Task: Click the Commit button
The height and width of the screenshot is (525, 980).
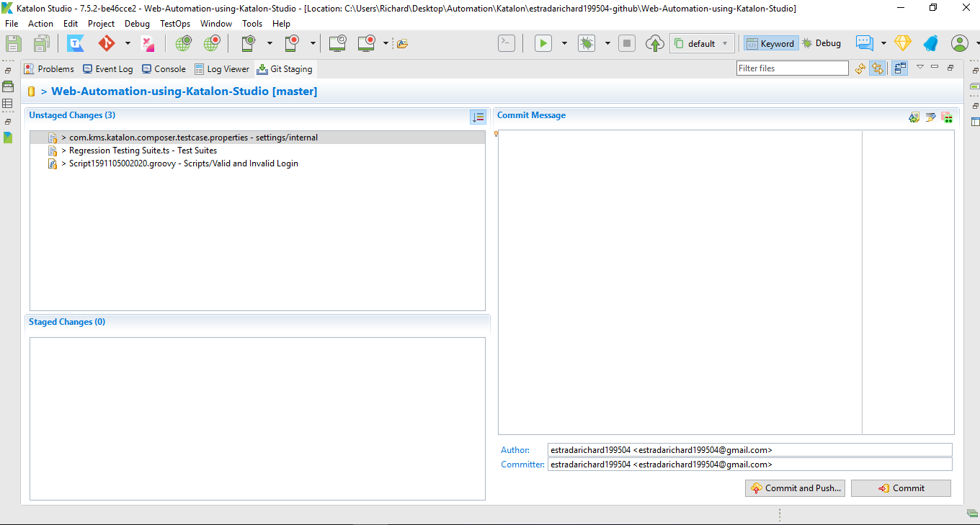Action: pyautogui.click(x=901, y=488)
